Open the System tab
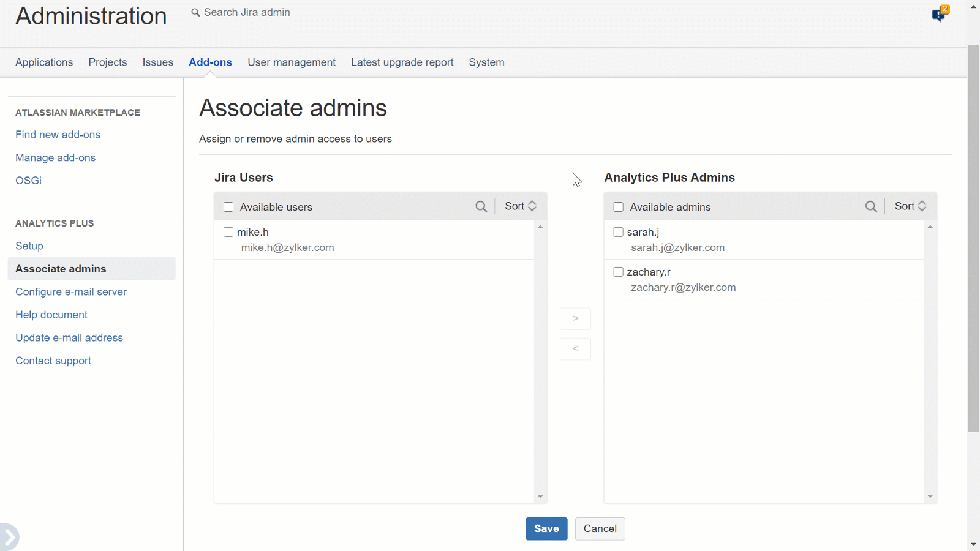 pos(486,62)
